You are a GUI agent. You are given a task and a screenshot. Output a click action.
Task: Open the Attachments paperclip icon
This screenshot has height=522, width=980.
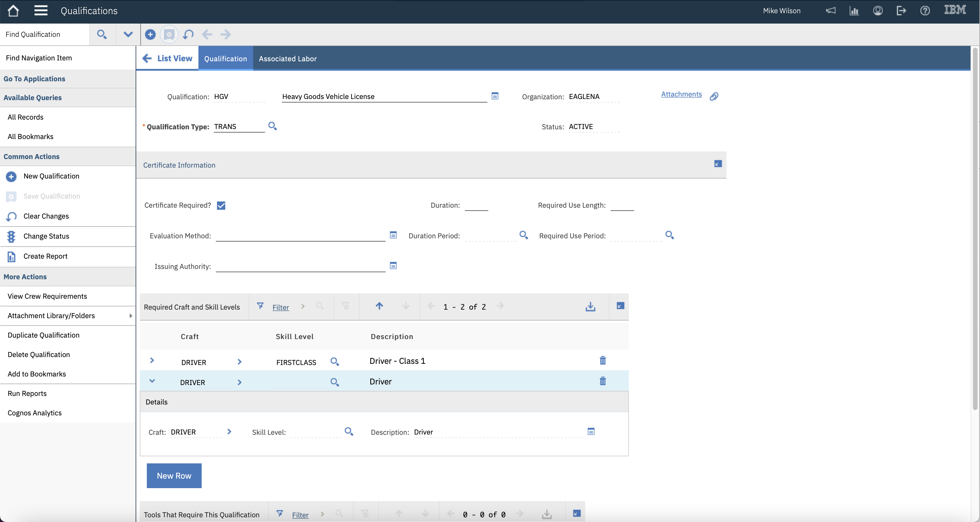[x=714, y=97]
